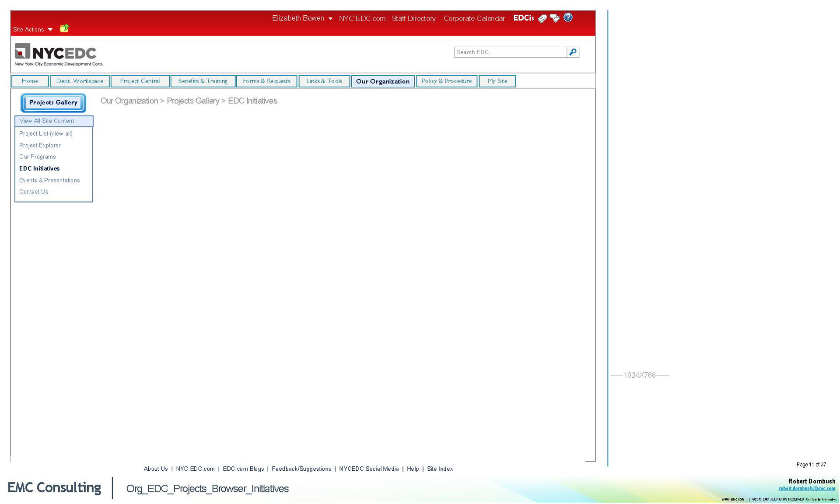Expand the Site Actions menu

point(33,29)
